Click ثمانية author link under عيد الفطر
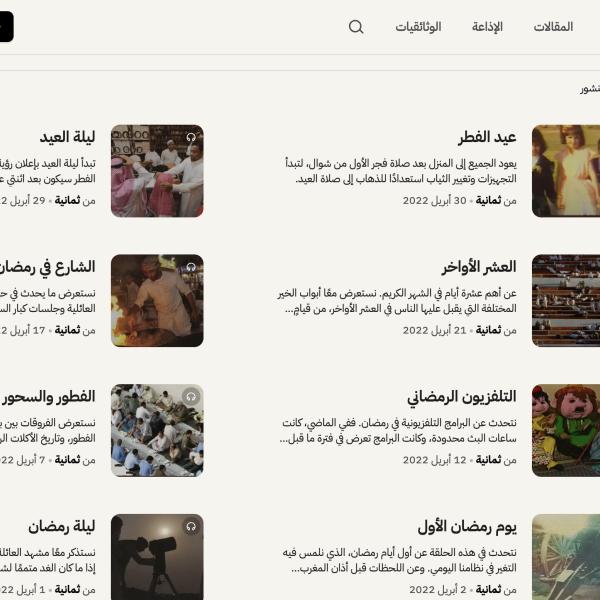This screenshot has height=600, width=600. [x=488, y=201]
